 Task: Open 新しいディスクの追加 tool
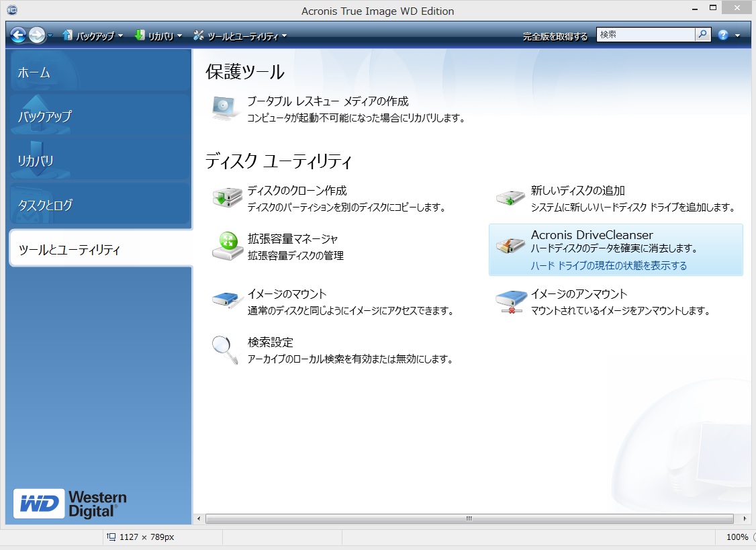tap(577, 191)
